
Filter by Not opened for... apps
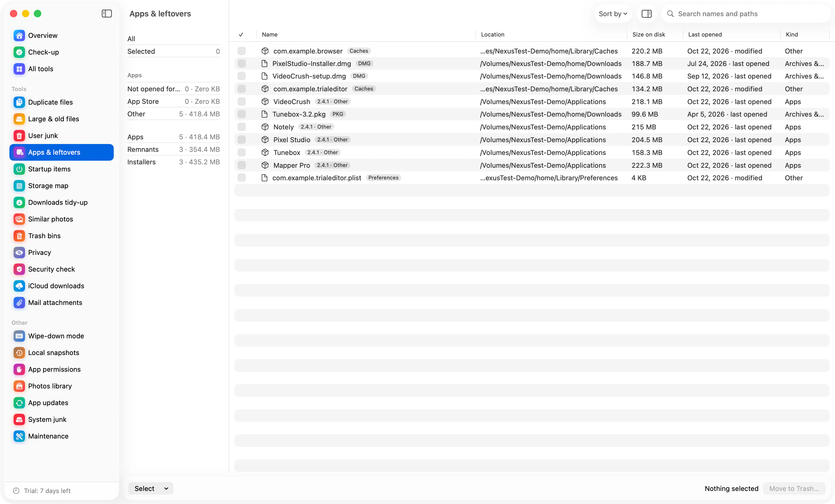click(x=174, y=89)
